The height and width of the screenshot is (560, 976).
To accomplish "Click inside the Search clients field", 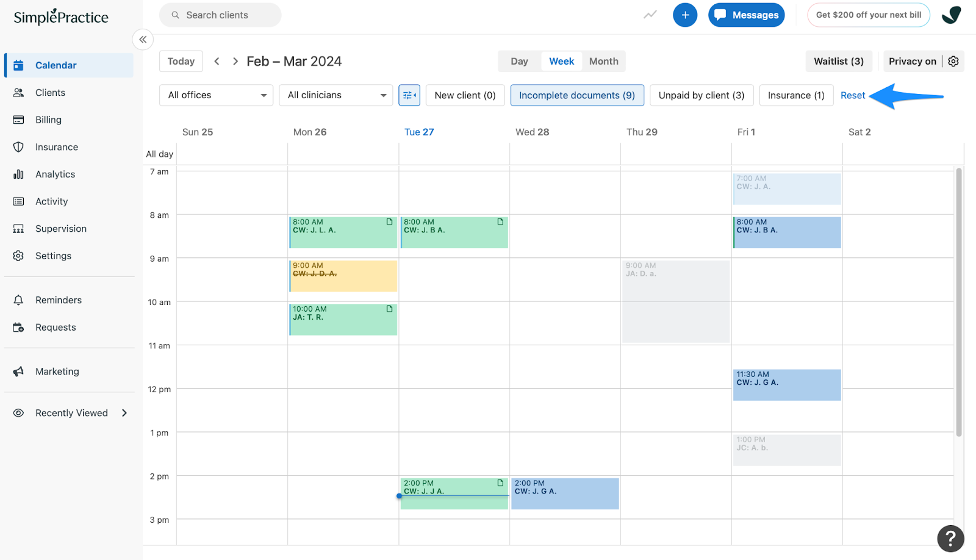I will (x=220, y=15).
